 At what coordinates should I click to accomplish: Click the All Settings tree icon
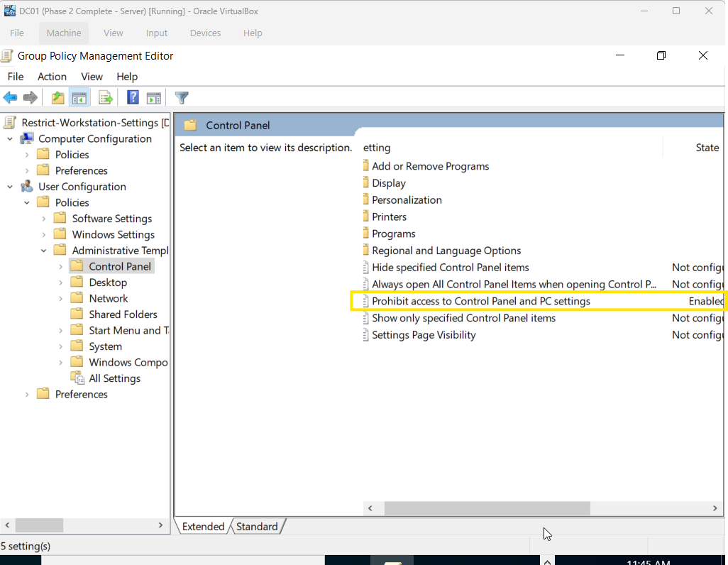pyautogui.click(x=77, y=378)
